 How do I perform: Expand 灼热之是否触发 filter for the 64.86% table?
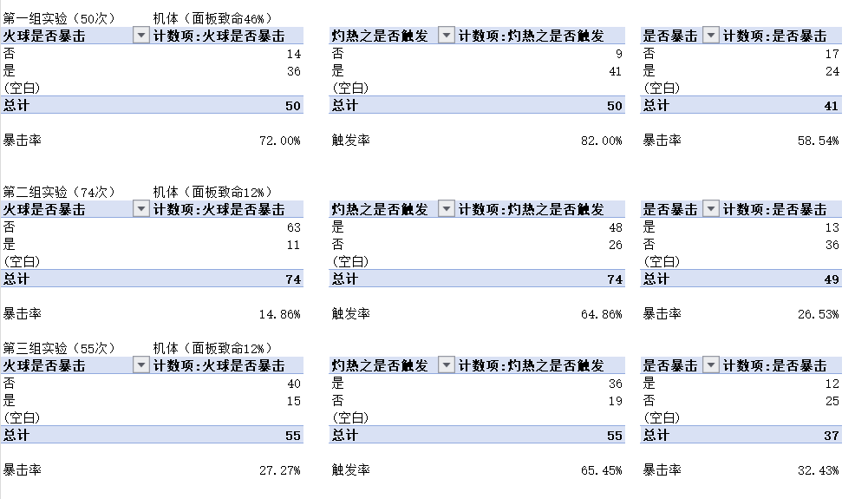point(447,209)
